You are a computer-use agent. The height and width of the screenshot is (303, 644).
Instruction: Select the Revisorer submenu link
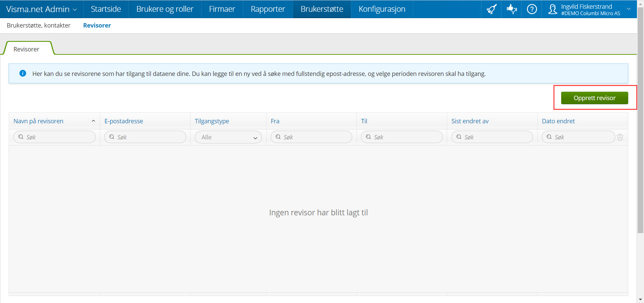pyautogui.click(x=97, y=26)
